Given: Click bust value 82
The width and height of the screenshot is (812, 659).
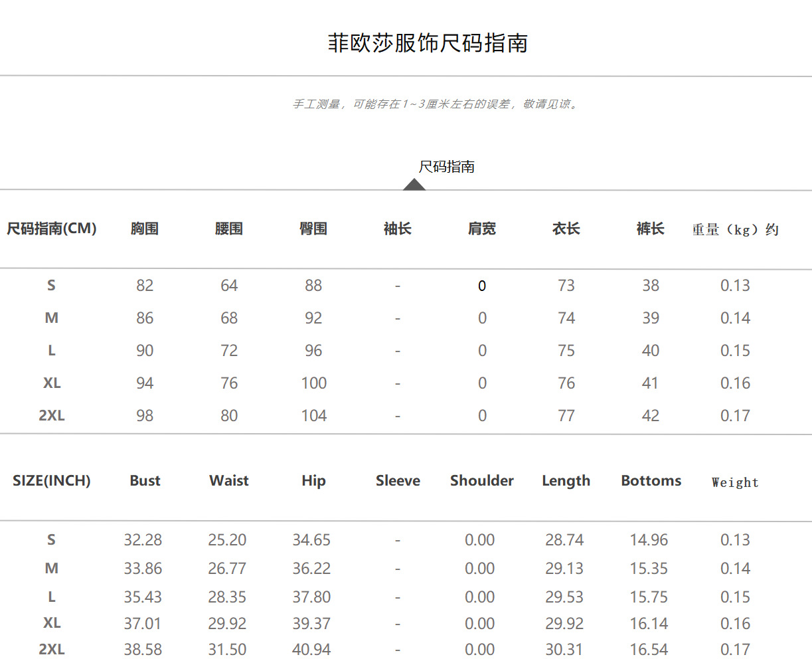Looking at the screenshot, I should coord(145,286).
